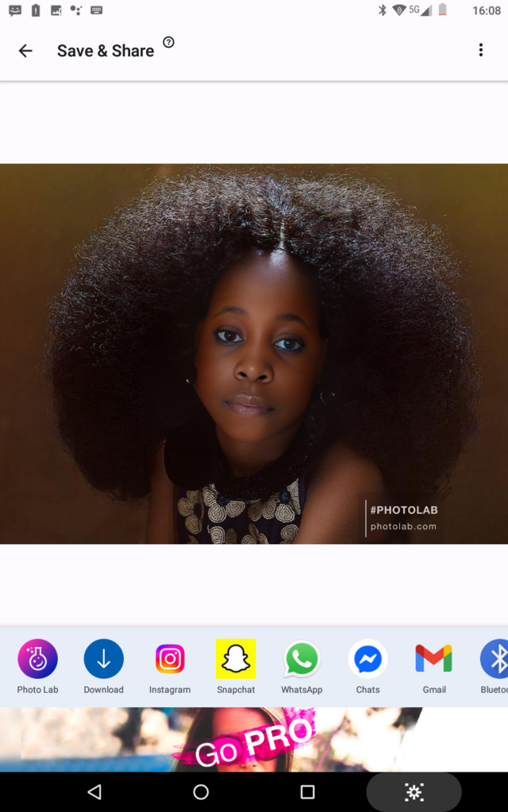Send the photo through WhatsApp
Image resolution: width=508 pixels, height=812 pixels.
[x=302, y=660]
